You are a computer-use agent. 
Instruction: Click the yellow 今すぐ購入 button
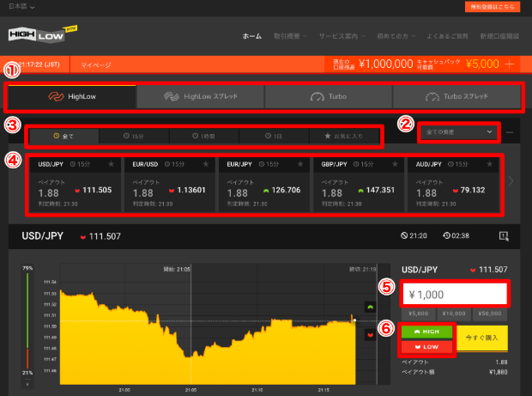(x=482, y=338)
